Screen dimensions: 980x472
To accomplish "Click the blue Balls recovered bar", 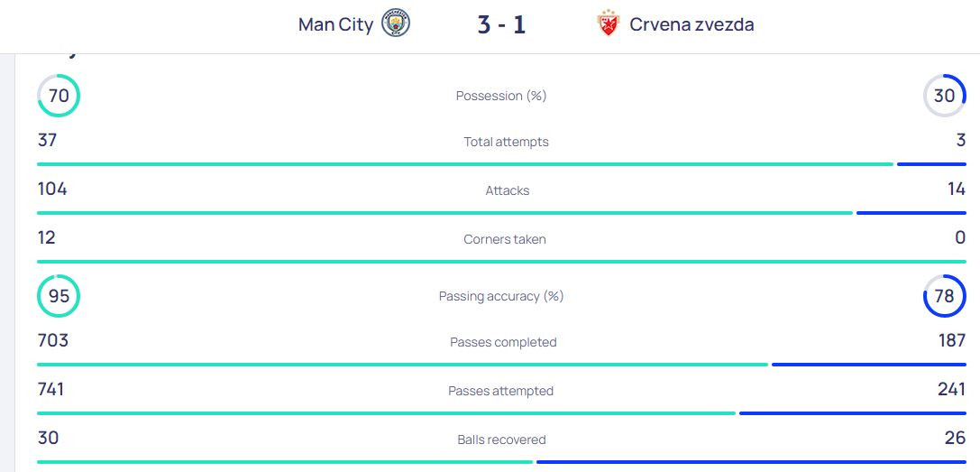I will [751, 462].
